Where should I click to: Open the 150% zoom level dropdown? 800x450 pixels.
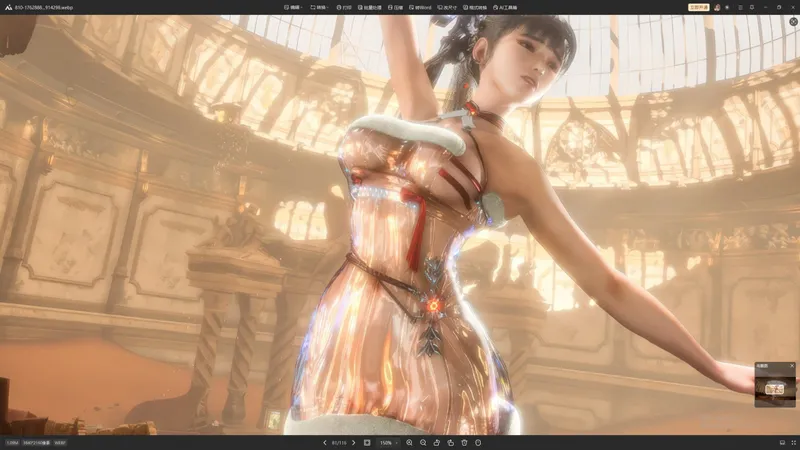388,442
